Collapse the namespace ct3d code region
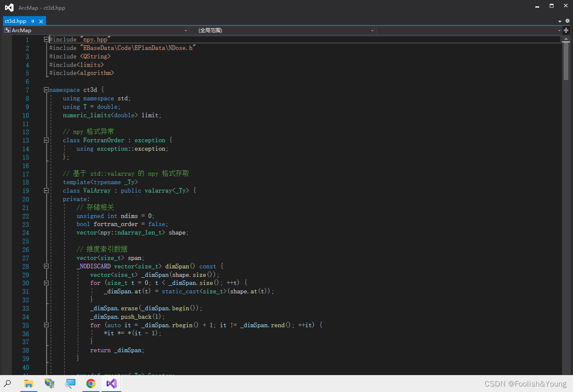This screenshot has height=392, width=573. [x=46, y=89]
